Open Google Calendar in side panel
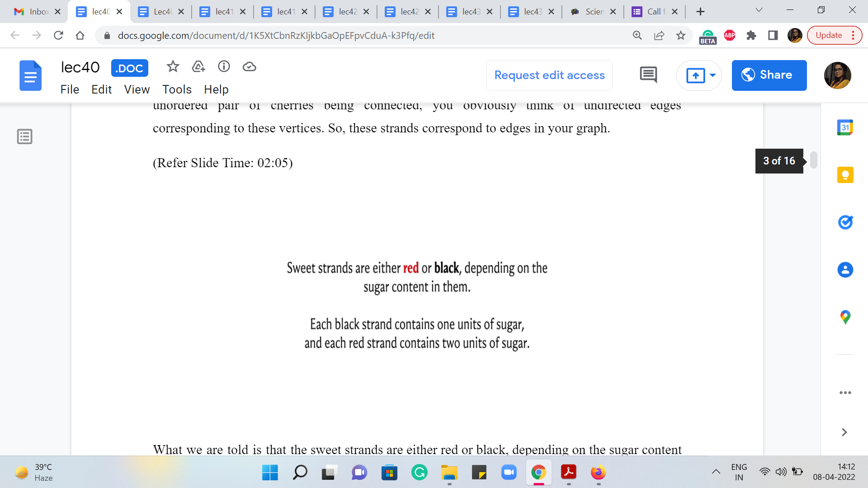 tap(845, 128)
